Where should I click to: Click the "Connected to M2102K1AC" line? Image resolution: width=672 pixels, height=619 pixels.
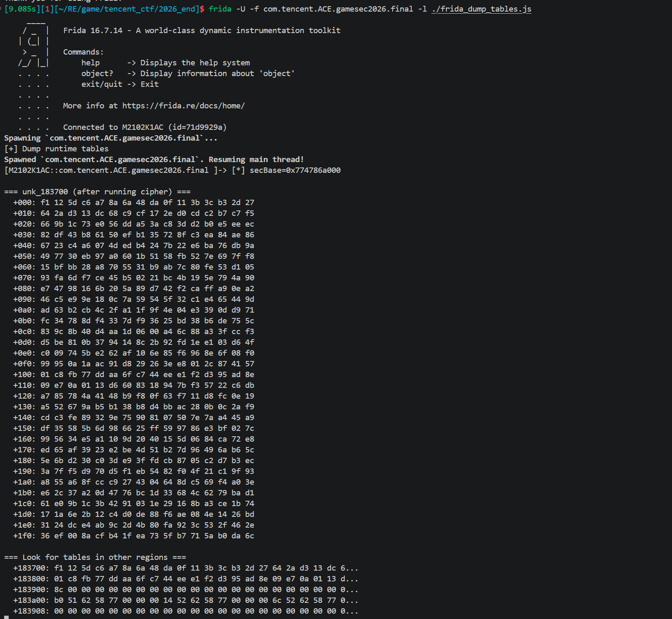145,127
